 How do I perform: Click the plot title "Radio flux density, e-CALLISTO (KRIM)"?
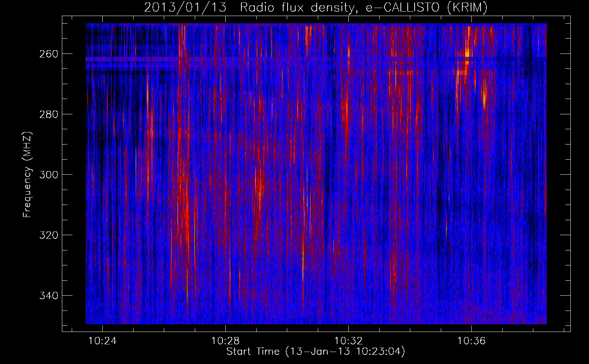point(363,8)
